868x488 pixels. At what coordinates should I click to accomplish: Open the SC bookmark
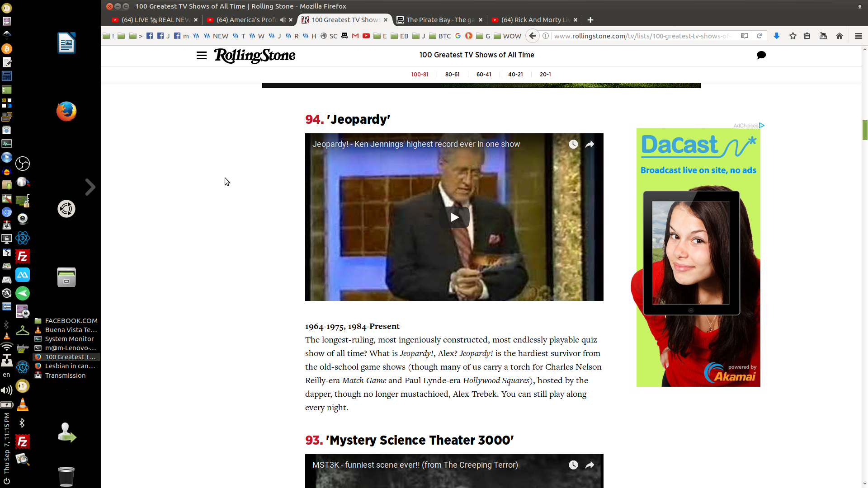coord(329,36)
